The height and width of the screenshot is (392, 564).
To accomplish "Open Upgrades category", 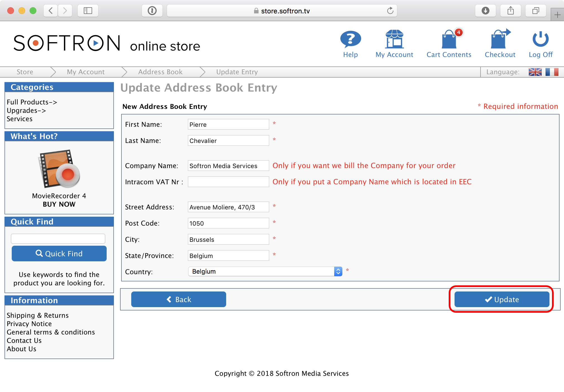I will point(26,111).
